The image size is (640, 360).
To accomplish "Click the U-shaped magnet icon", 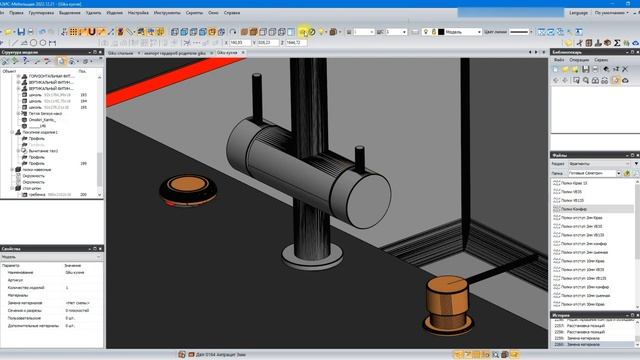I will [92, 31].
